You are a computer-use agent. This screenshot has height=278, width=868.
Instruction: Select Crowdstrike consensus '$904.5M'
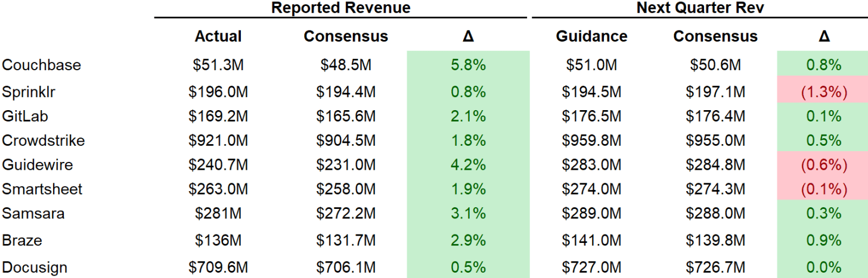coord(346,140)
